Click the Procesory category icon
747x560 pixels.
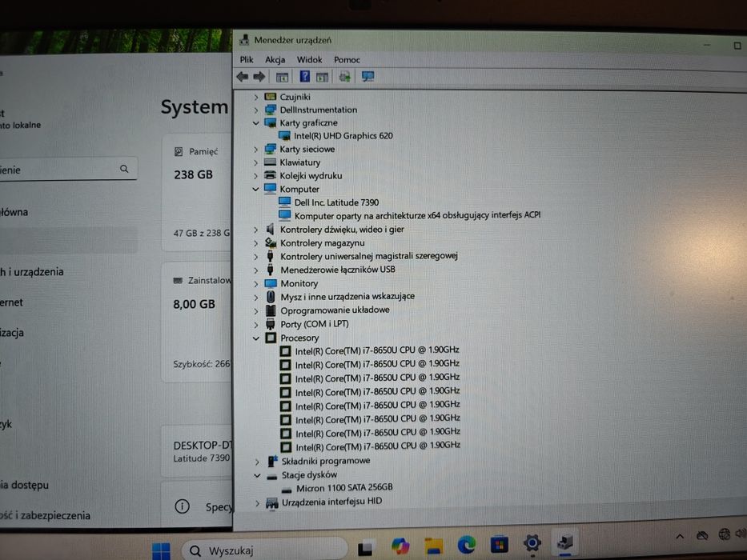[271, 338]
